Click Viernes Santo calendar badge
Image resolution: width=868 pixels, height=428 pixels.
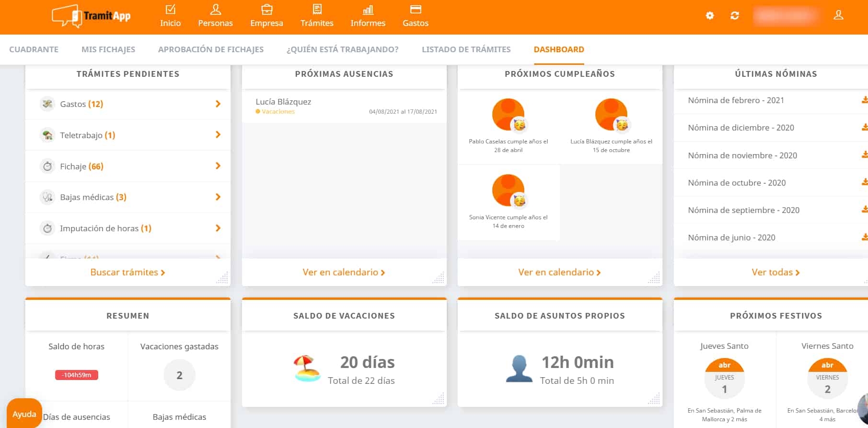[827, 379]
